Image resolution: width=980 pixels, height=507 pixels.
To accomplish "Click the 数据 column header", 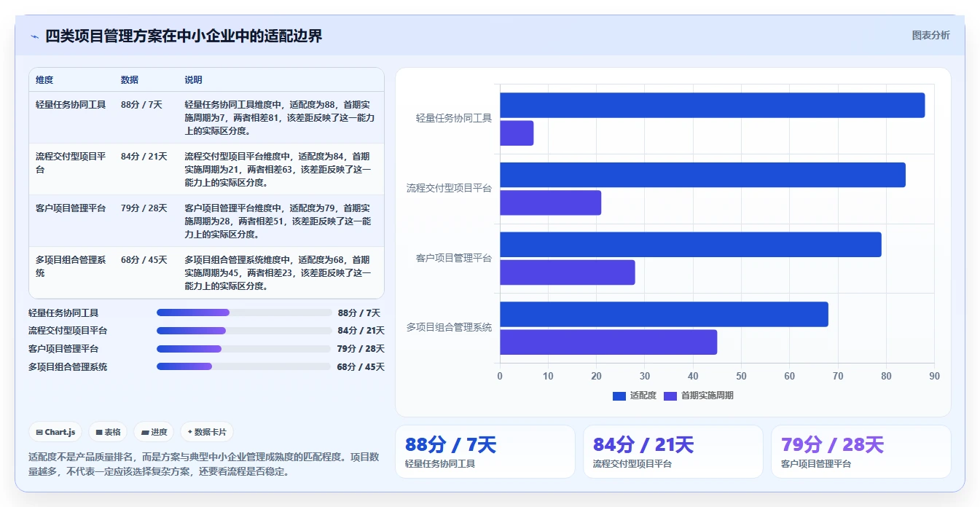I will tap(130, 80).
